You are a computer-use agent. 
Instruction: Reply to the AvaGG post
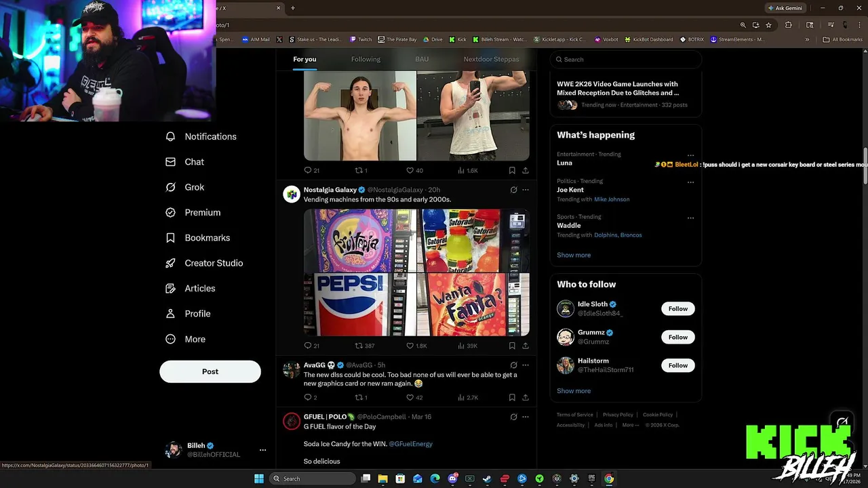coord(310,397)
